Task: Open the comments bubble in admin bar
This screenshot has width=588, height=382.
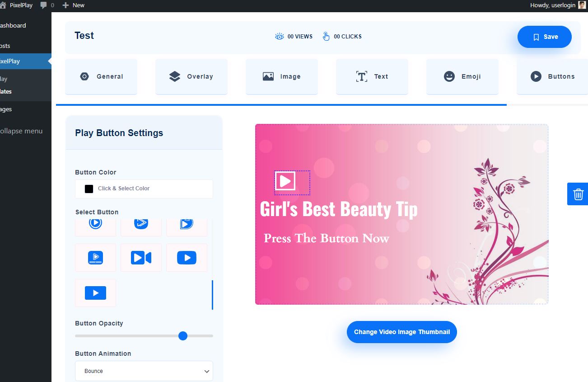Action: coord(47,5)
